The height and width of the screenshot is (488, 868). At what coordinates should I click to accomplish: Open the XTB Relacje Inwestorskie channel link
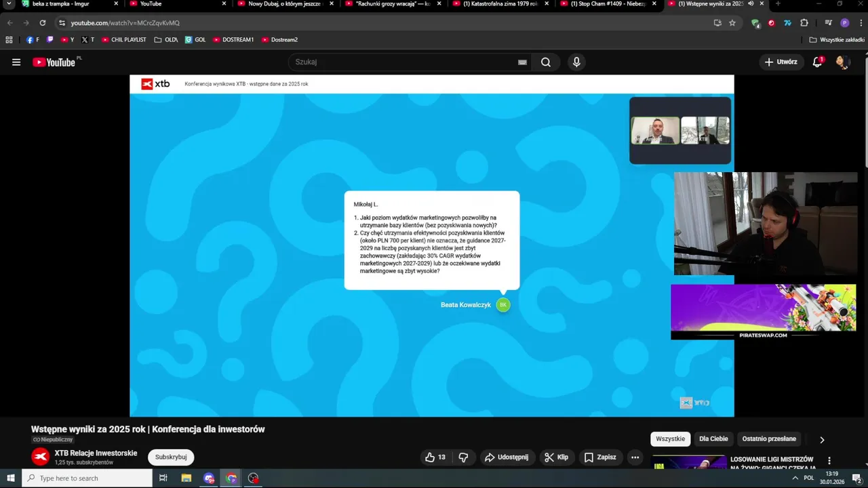pyautogui.click(x=96, y=453)
